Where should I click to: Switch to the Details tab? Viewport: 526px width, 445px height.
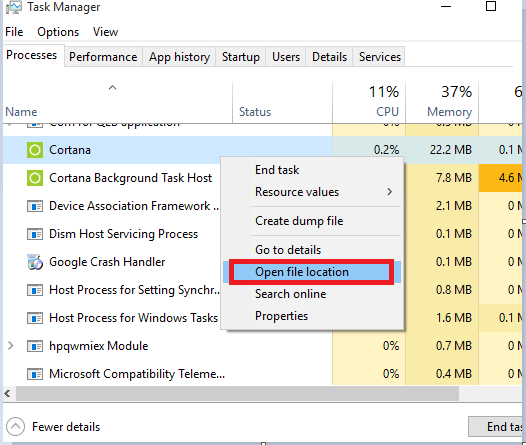(329, 57)
